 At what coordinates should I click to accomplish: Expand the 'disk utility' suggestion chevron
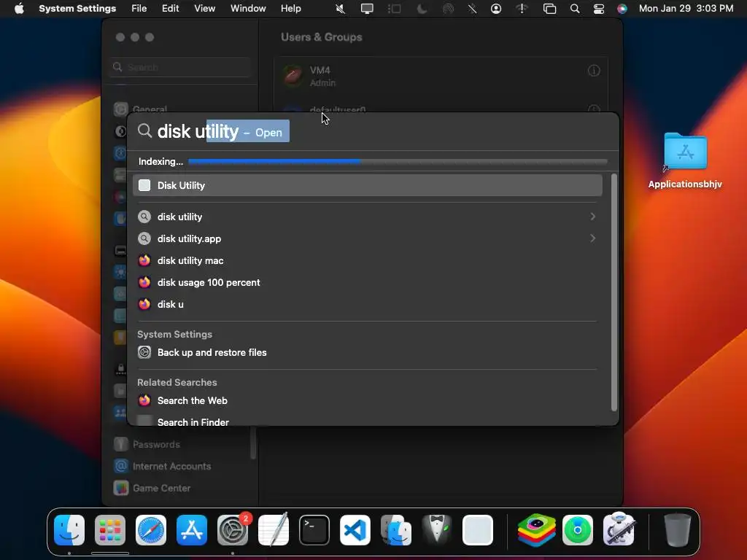(592, 217)
